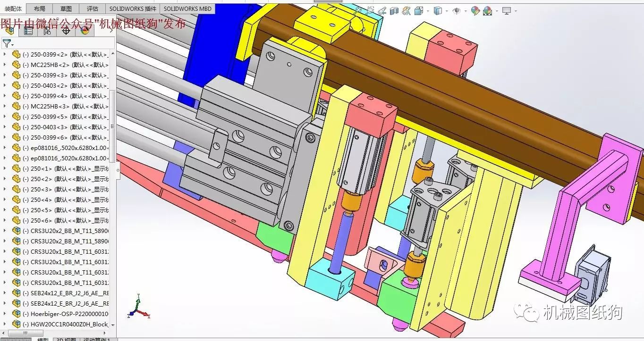Open the View Orientation dropdown arrow
The height and width of the screenshot is (341, 644).
pos(428,11)
